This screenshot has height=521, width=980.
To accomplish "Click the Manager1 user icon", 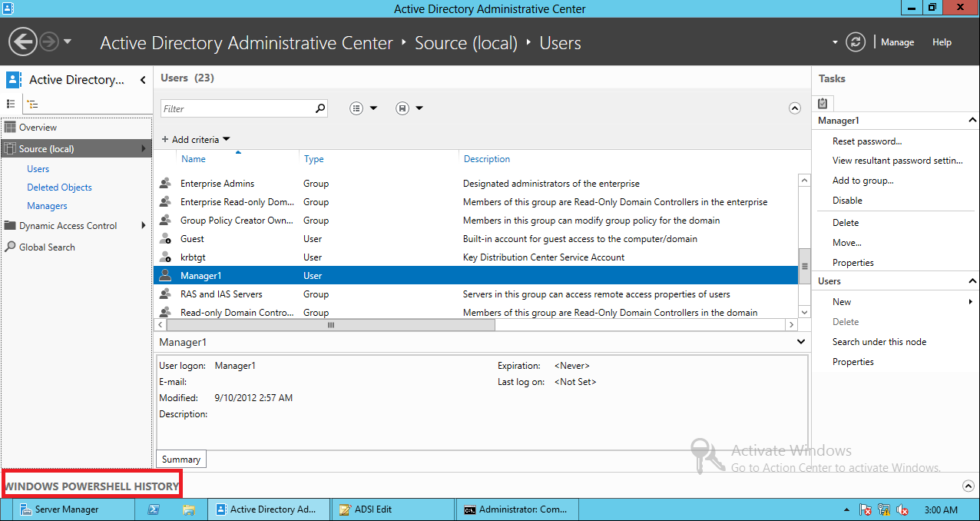I will pyautogui.click(x=165, y=276).
